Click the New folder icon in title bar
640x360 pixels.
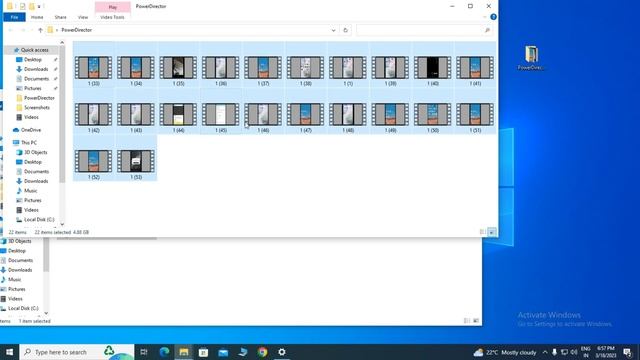[x=31, y=7]
